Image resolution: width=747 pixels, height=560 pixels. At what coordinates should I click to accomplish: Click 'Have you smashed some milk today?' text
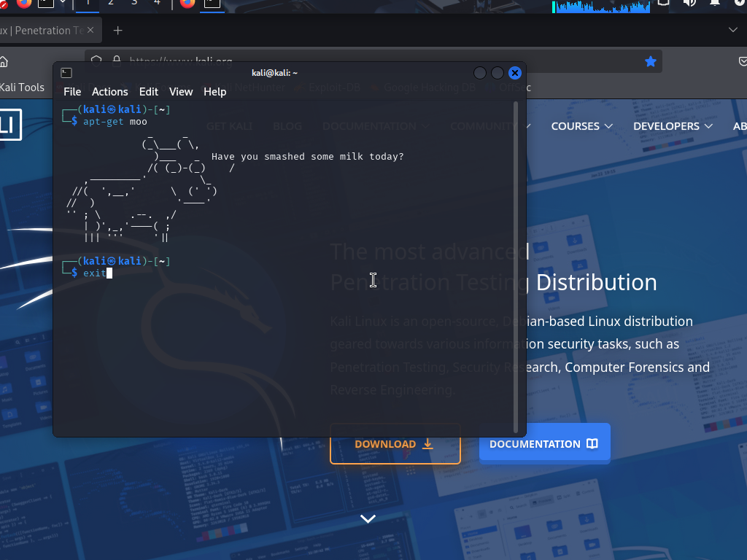pyautogui.click(x=307, y=157)
